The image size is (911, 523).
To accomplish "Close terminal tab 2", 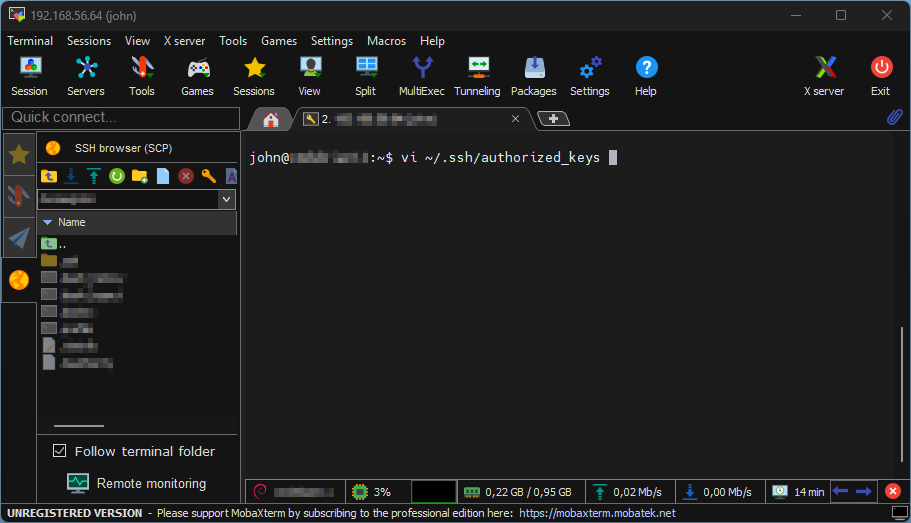I will coord(515,119).
